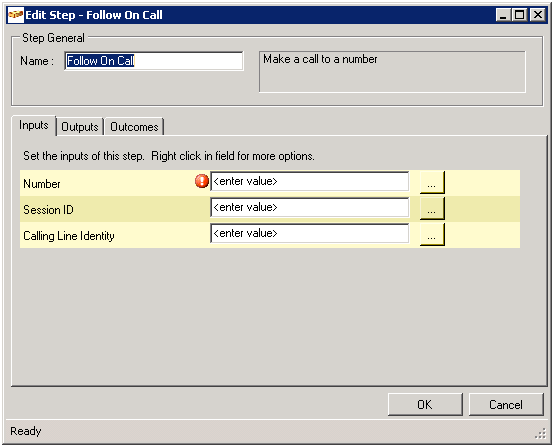Click the resize grip in status bar
Viewport: 554px width, 447px height.
pos(541,434)
